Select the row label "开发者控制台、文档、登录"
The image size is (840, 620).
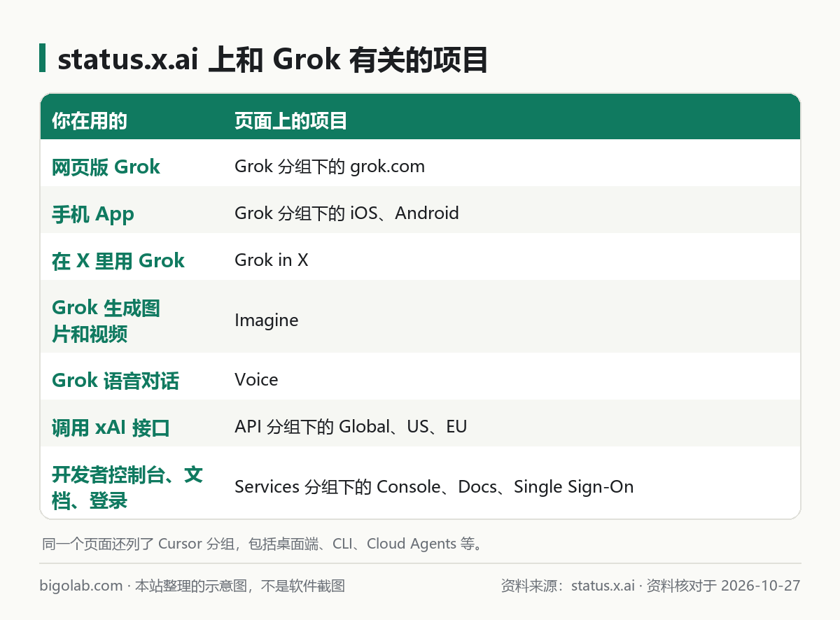point(127,488)
